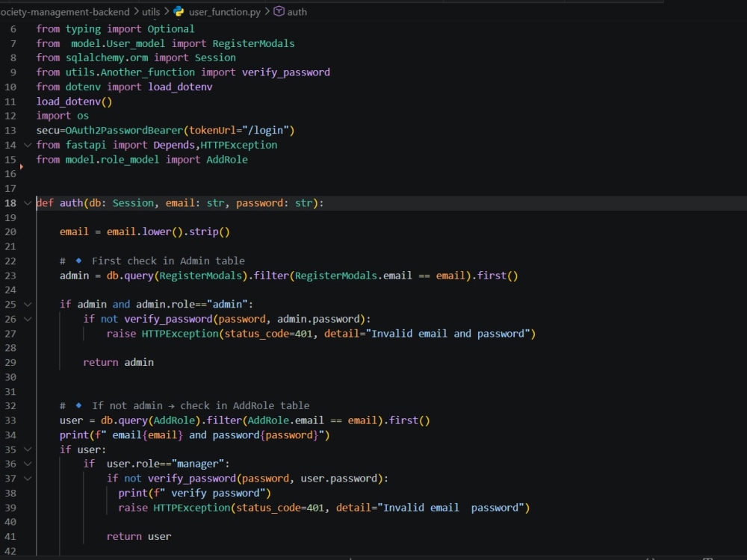The width and height of the screenshot is (747, 560).
Task: Click 'dotenv' module name on line 10
Action: (83, 87)
